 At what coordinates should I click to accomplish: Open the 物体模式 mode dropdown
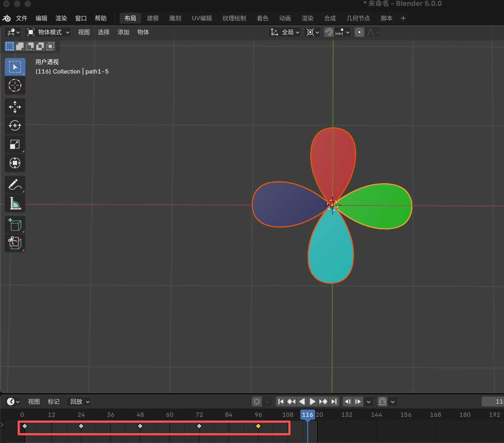(48, 32)
